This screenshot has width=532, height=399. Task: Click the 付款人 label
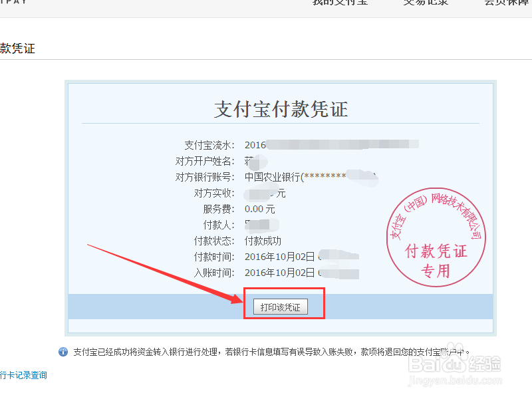pos(219,225)
